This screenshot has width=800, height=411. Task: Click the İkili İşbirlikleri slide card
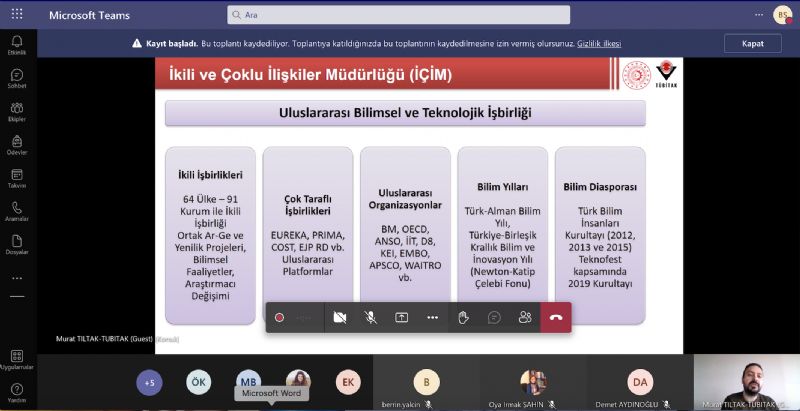click(210, 236)
